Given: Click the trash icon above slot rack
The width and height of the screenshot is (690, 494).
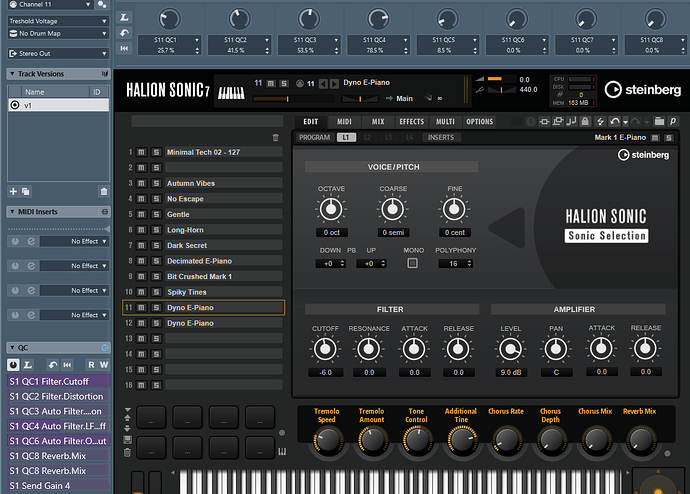Looking at the screenshot, I should [x=275, y=138].
